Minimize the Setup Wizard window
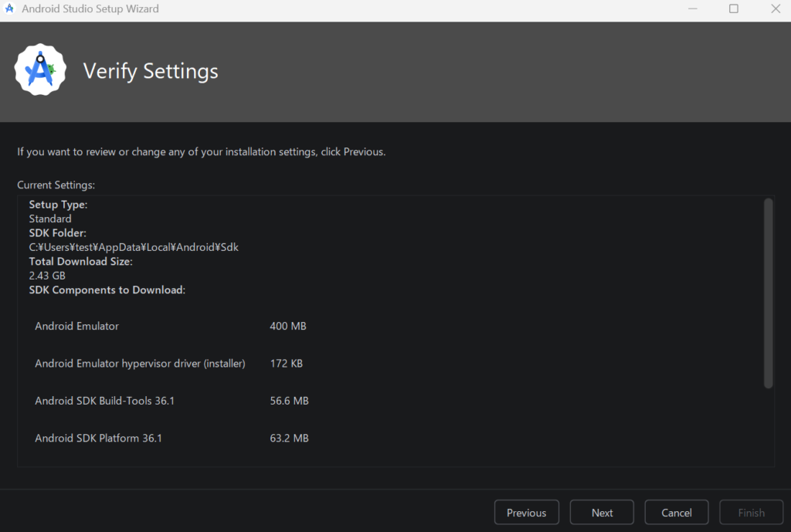 click(691, 9)
